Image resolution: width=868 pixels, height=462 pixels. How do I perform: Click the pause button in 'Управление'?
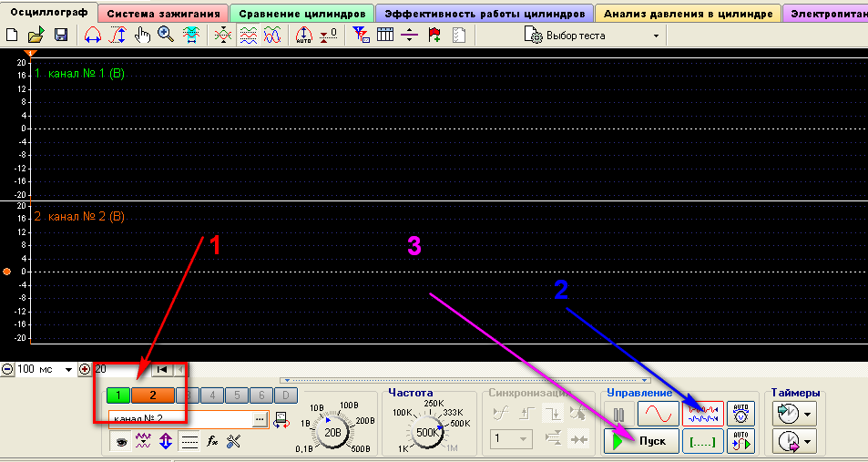coord(618,414)
